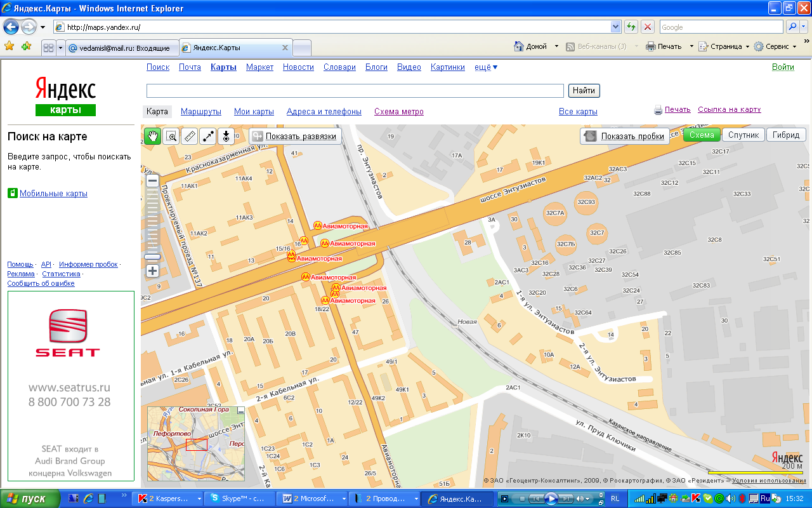Click the Refresh page icon
812x508 pixels.
click(x=631, y=27)
